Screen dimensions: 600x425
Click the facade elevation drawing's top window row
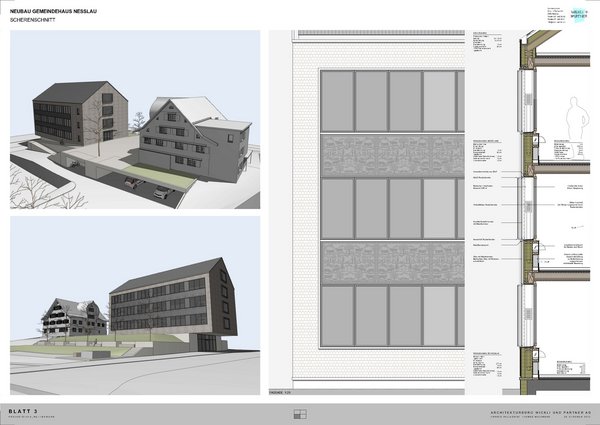point(392,101)
